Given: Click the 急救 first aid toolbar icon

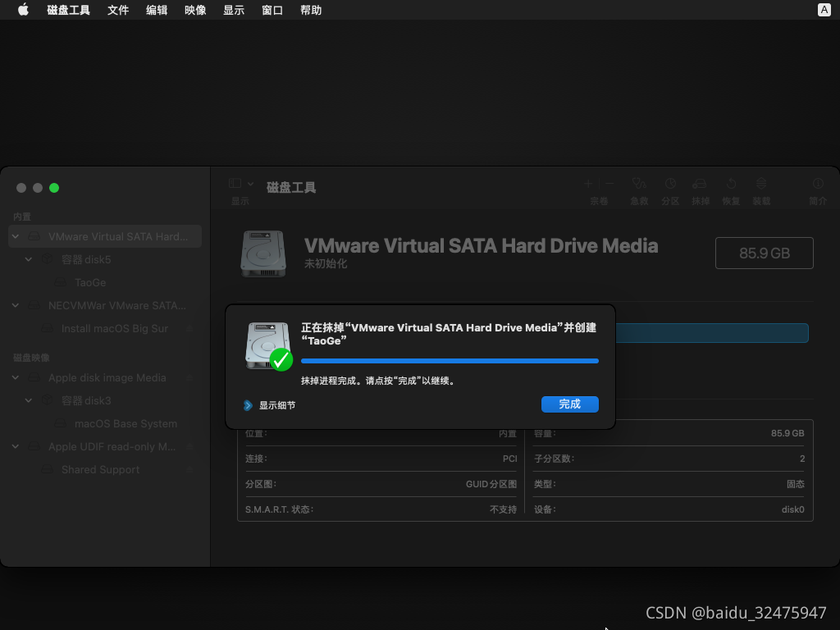Looking at the screenshot, I should click(x=639, y=185).
